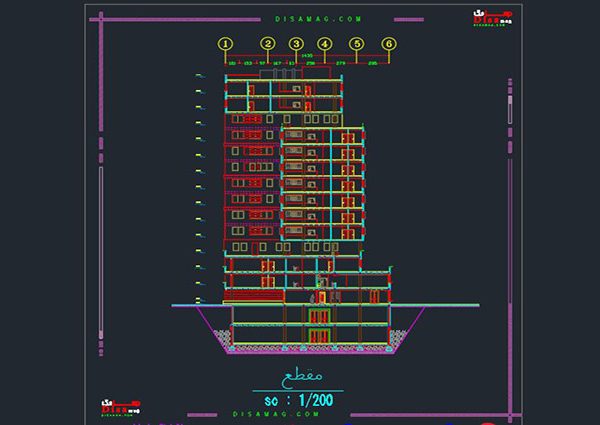Select grid axis bubble number 2
600x425 pixels.
(x=268, y=44)
